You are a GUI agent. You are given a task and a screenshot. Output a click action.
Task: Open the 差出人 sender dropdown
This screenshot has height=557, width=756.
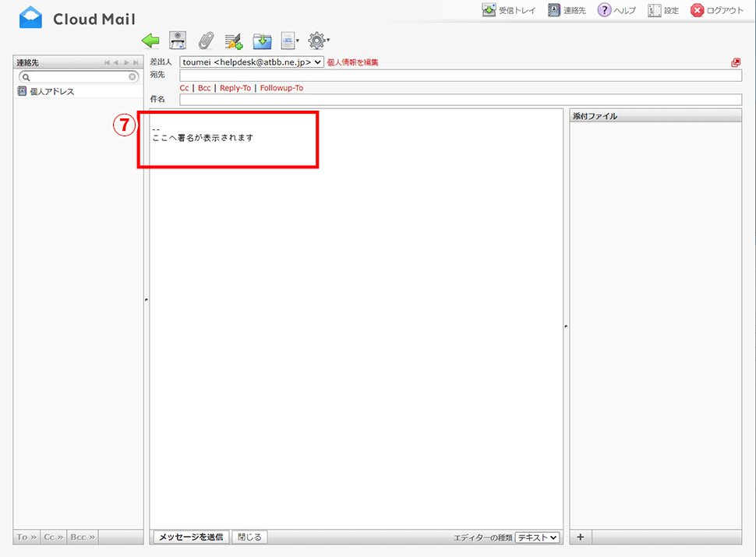click(252, 62)
